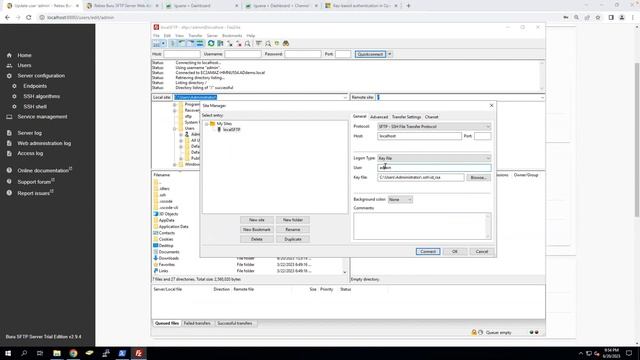Open the Support forum link
This screenshot has height=360, width=640.
(34, 182)
